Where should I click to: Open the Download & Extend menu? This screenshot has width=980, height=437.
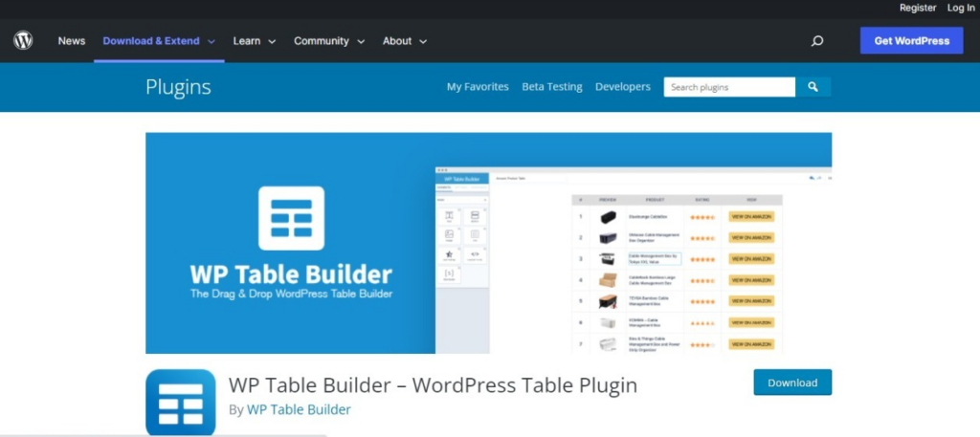click(151, 40)
